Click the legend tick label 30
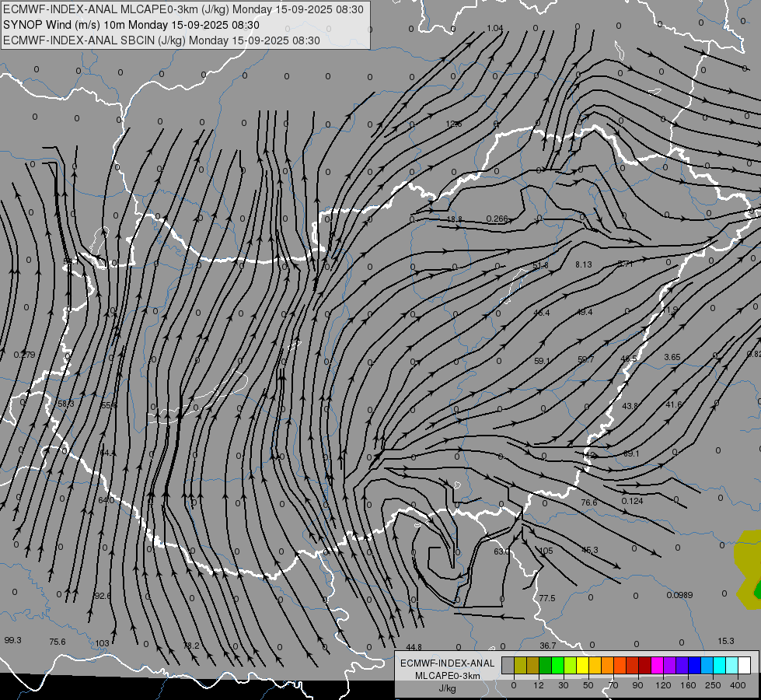Viewport: 761px width, 700px height. tap(564, 685)
